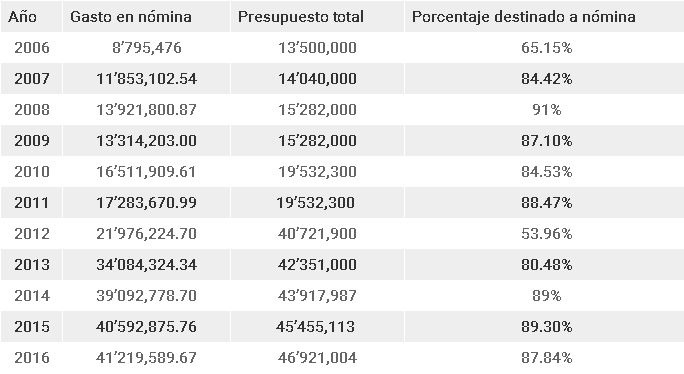The image size is (684, 374).
Task: Select the Gasto en nómina header
Action: click(x=131, y=17)
